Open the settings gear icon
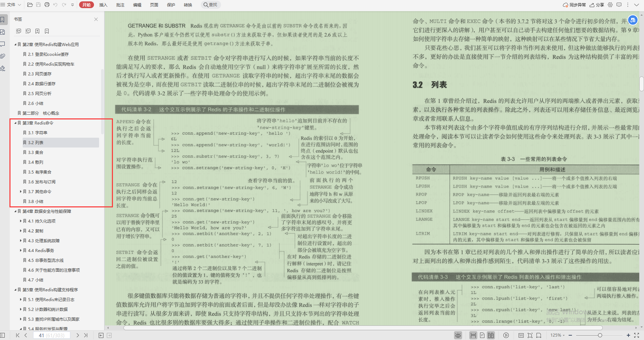Viewport: 644px width, 340px height. (610, 5)
